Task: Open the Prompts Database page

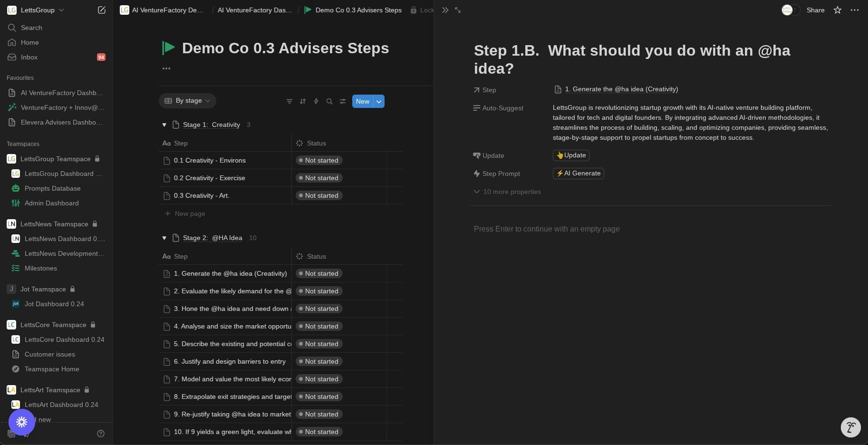Action: click(57, 188)
